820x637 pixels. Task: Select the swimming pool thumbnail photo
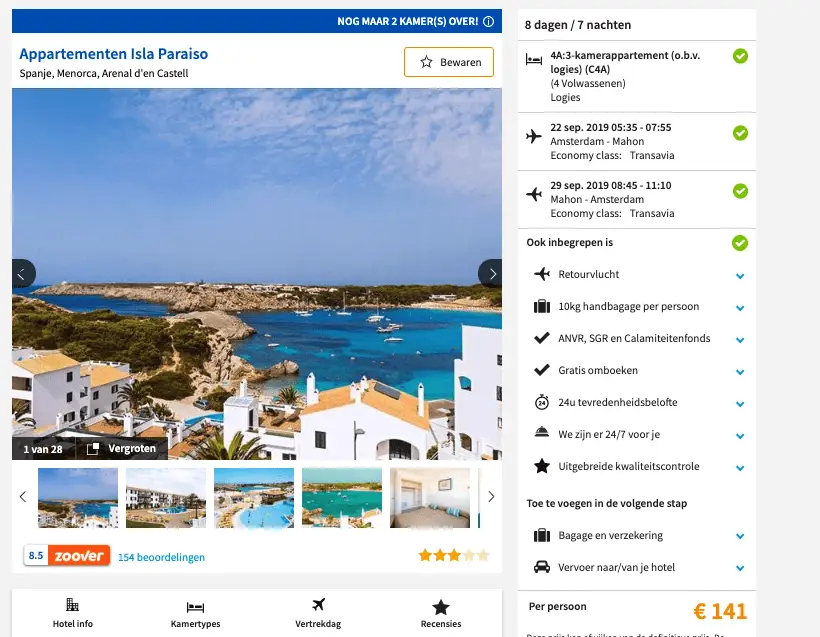tap(254, 498)
